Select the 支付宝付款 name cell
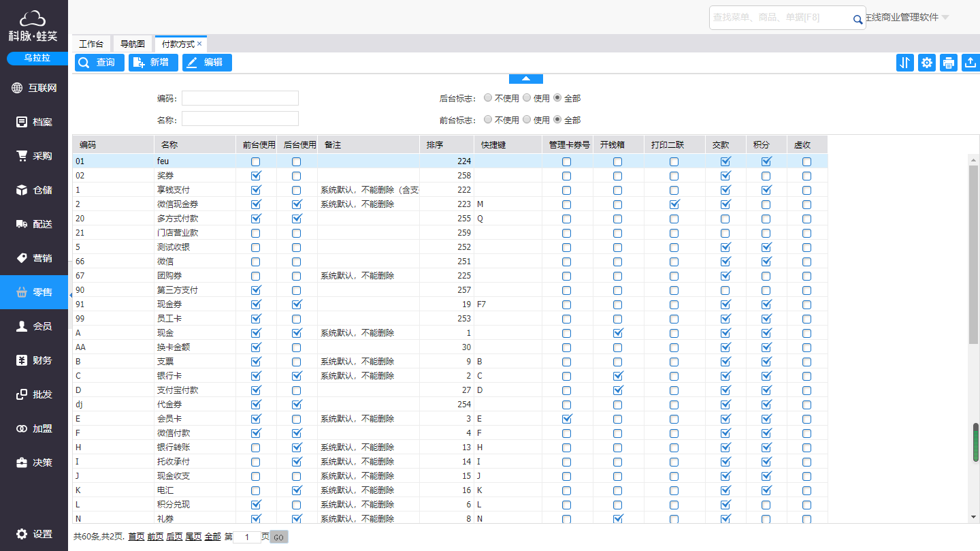 (x=195, y=390)
